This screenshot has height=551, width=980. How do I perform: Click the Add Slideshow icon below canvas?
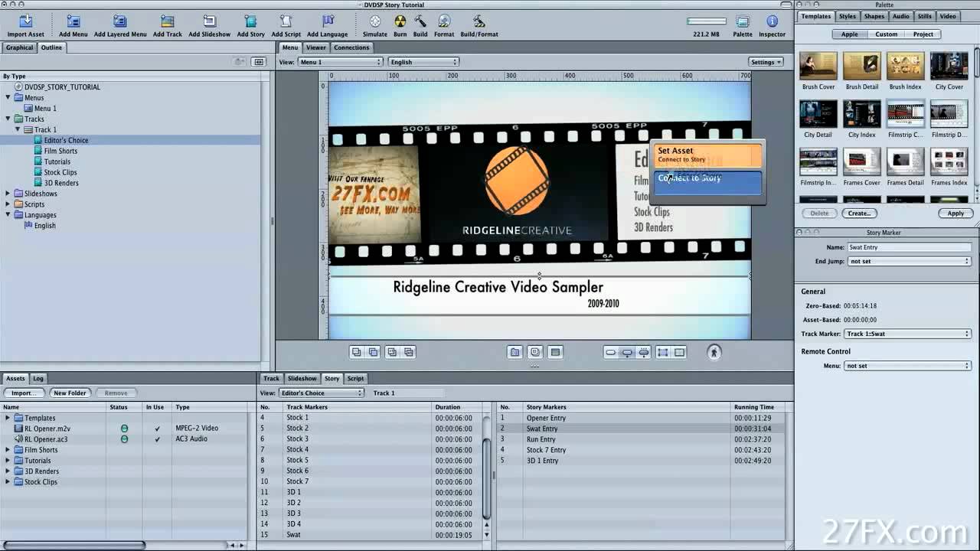[x=535, y=352]
